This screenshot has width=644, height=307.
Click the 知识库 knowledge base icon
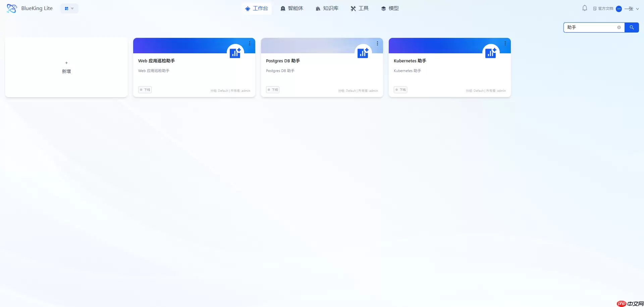coord(318,8)
